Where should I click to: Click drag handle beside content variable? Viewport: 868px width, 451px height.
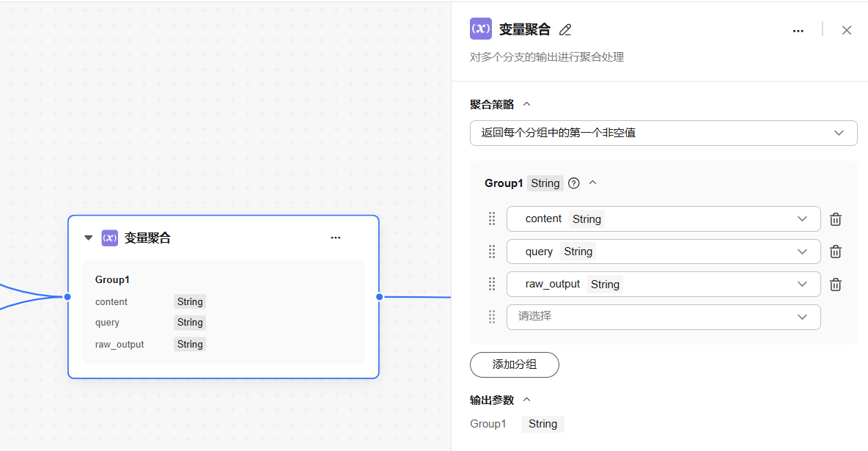click(492, 219)
